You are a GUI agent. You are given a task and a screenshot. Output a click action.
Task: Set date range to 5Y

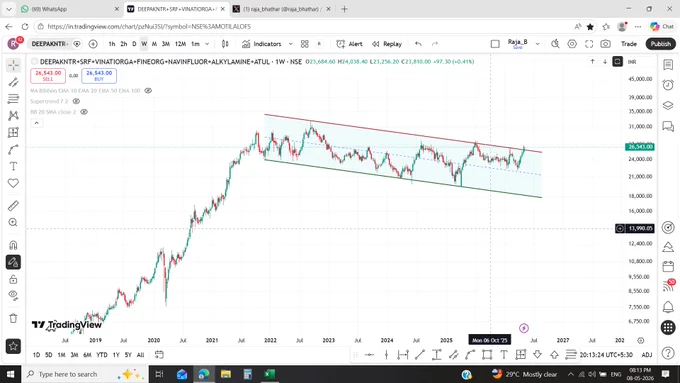pyautogui.click(x=128, y=355)
